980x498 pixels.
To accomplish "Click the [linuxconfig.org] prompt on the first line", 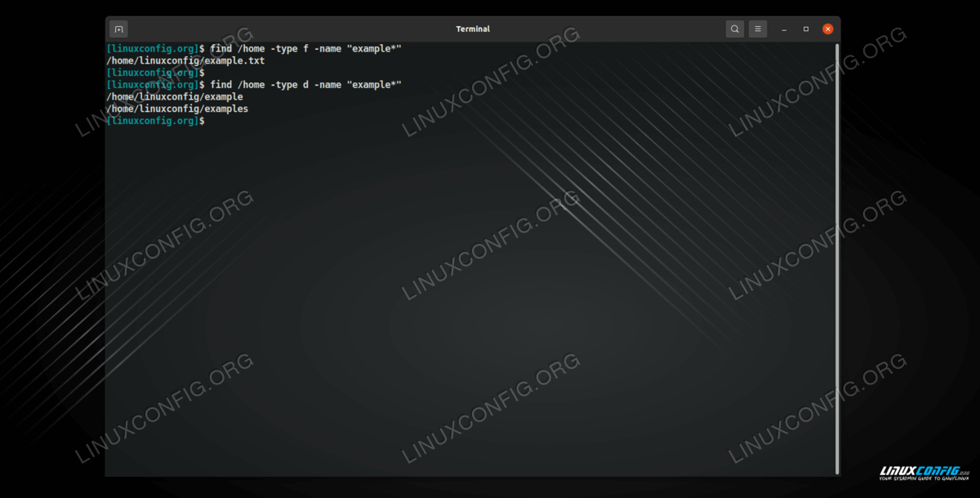I will coord(152,49).
